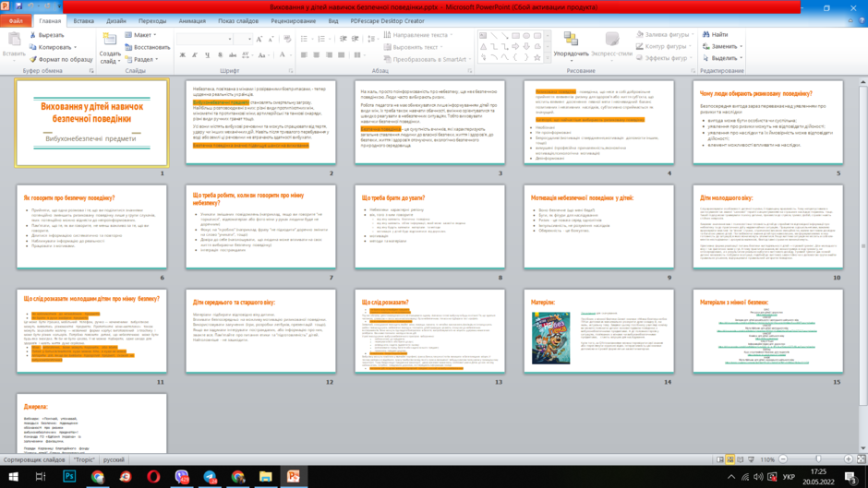Select slide 5 thumbnail about risky behavior
The image size is (868, 488).
coord(767,123)
